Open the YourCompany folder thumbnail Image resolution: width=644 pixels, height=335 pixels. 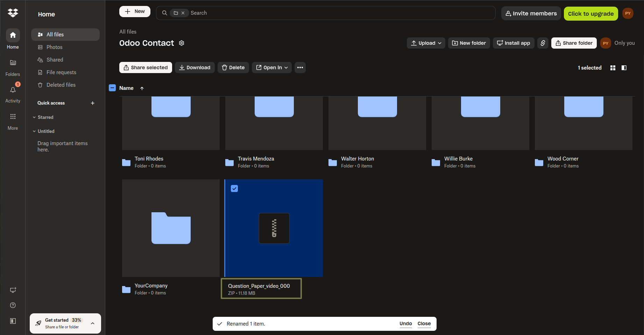tap(171, 228)
